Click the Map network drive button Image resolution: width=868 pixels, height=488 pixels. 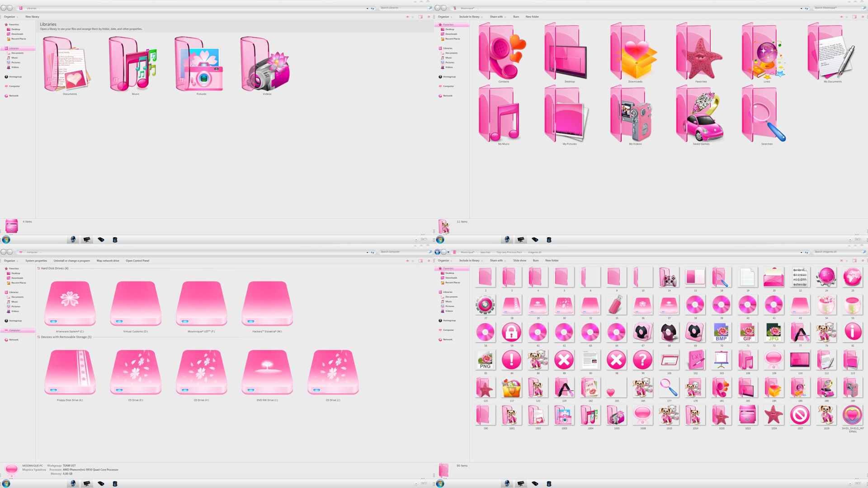pos(108,261)
